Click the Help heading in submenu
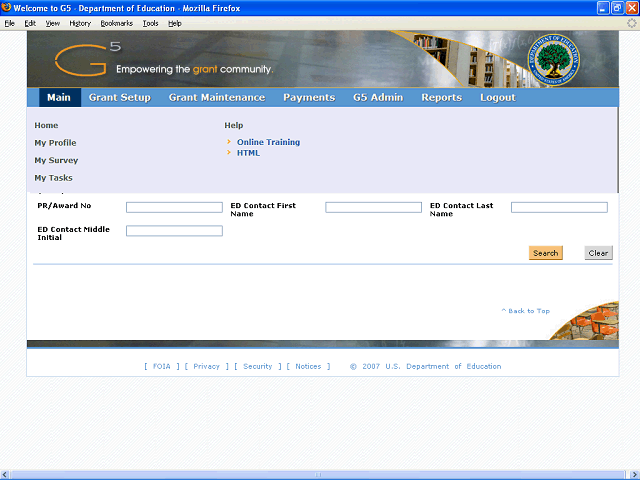 [x=233, y=125]
